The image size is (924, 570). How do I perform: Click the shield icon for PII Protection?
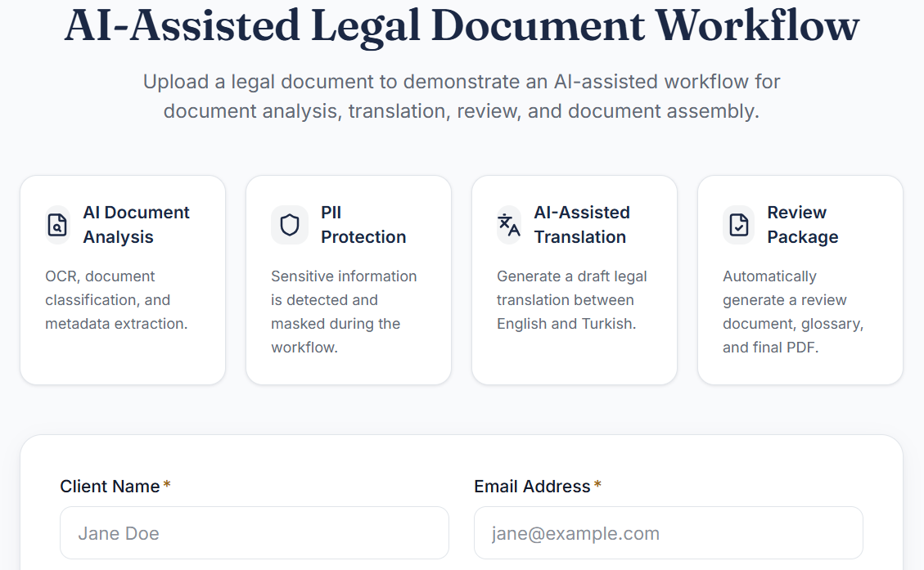(x=290, y=225)
